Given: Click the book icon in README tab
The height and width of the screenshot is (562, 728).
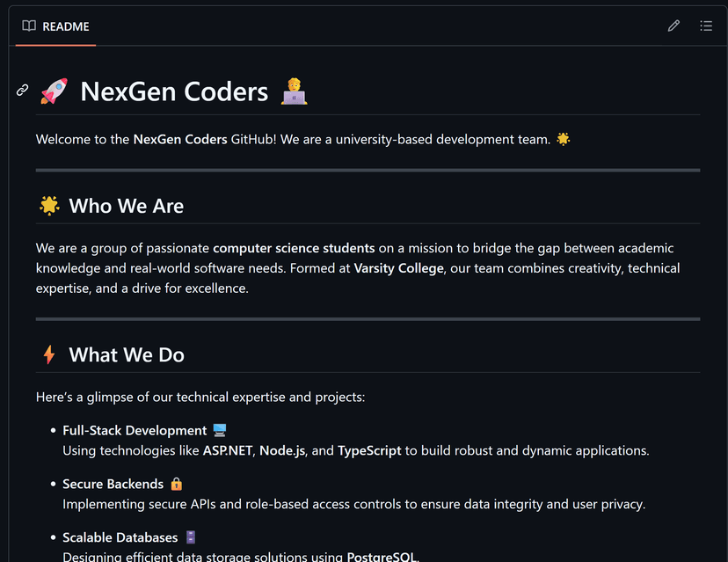Looking at the screenshot, I should [x=29, y=26].
